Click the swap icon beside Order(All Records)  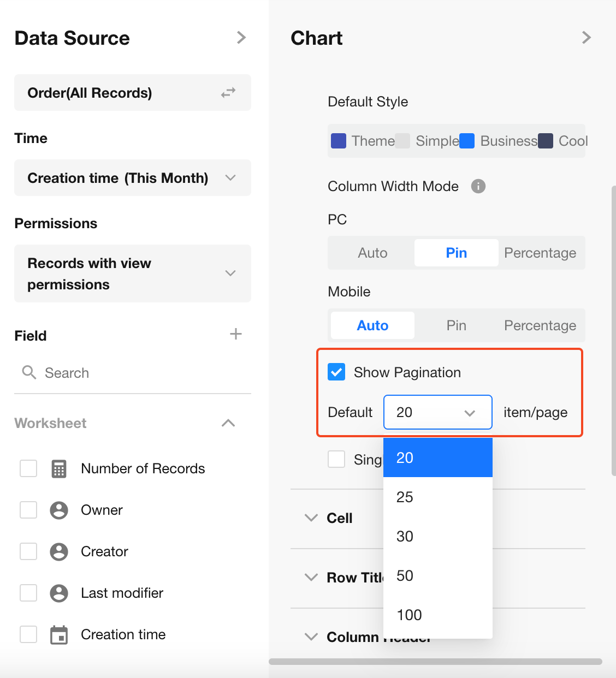click(x=228, y=93)
